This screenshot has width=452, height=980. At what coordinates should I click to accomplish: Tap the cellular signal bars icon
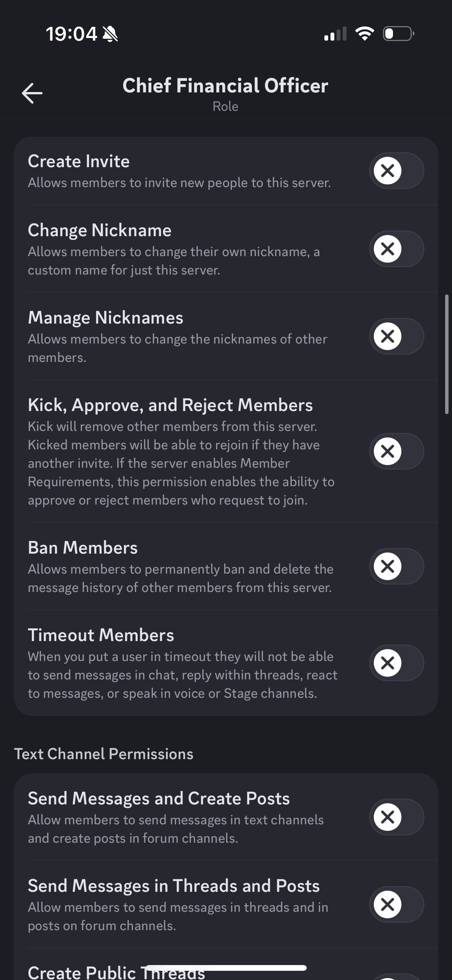(x=335, y=34)
